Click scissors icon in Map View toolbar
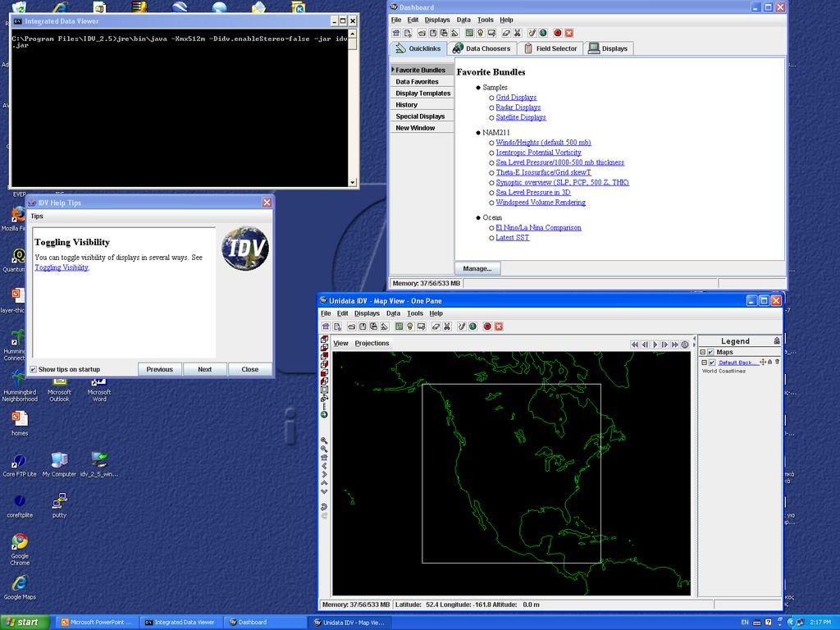Screen dimensions: 840x630 (447, 326)
